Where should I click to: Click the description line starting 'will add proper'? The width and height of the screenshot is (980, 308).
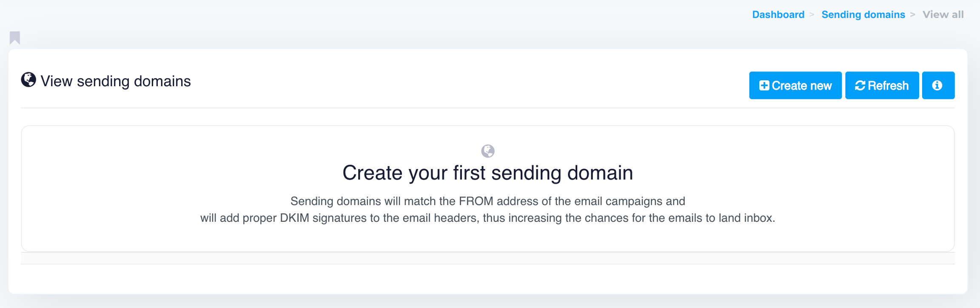(487, 218)
